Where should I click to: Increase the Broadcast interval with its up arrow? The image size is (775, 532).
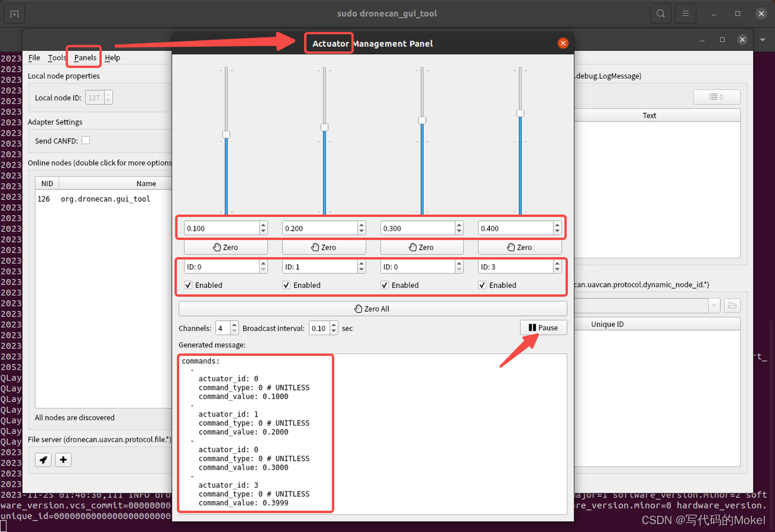334,324
